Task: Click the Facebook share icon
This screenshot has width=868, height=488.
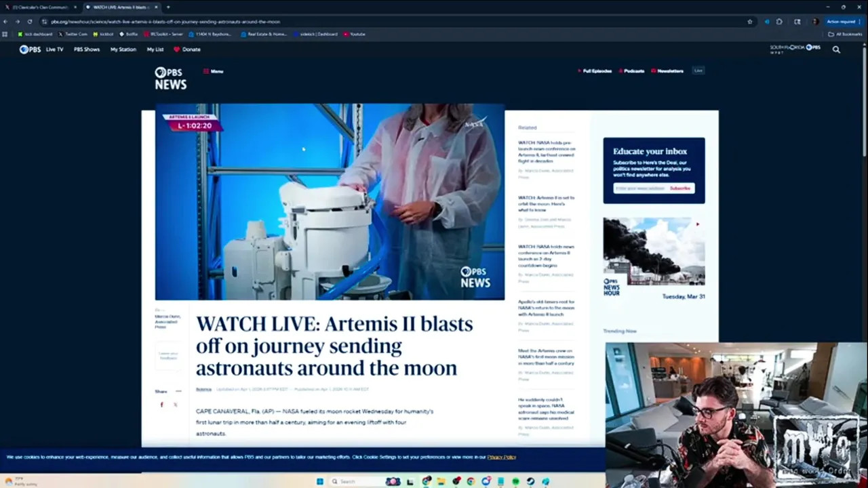Action: (161, 405)
